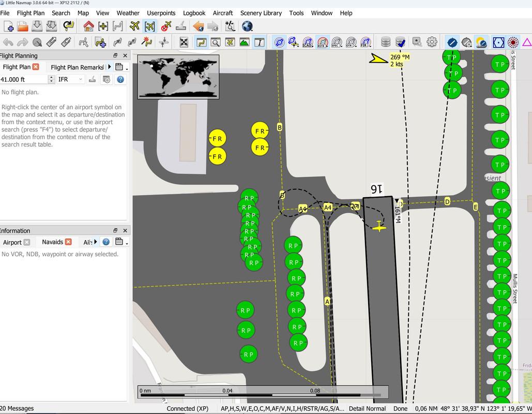Viewport: 532px width, 414px height.
Task: Open the Flight Plan menu
Action: coord(31,13)
